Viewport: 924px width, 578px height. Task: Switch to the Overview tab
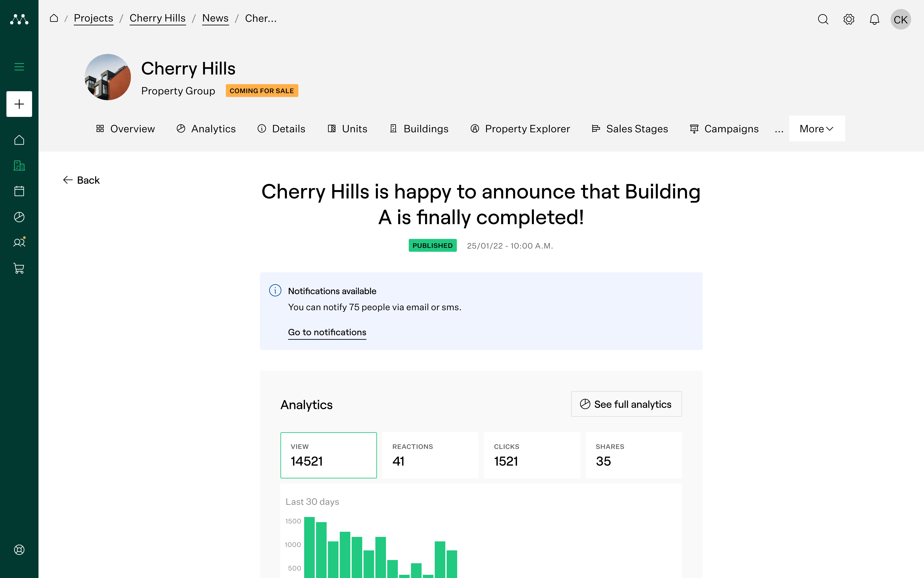point(125,129)
